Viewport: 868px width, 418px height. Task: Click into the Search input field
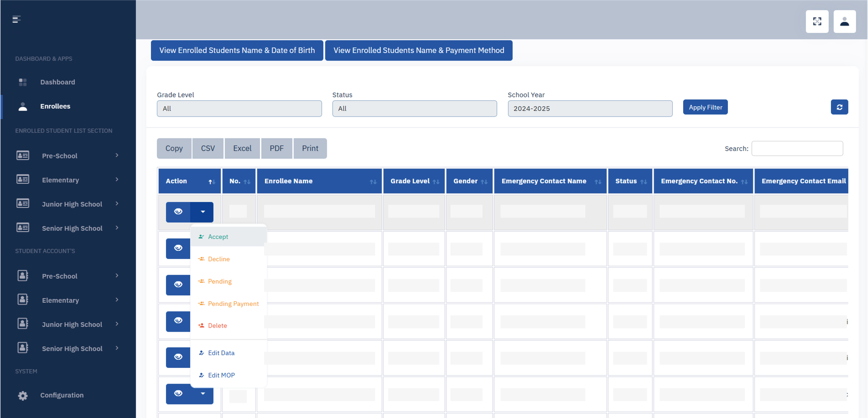[x=797, y=149]
